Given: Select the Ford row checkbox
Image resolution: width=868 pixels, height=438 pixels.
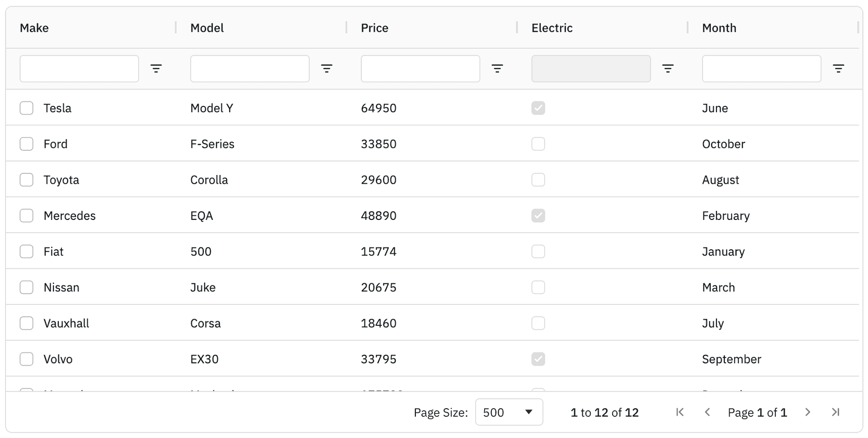Looking at the screenshot, I should [27, 144].
